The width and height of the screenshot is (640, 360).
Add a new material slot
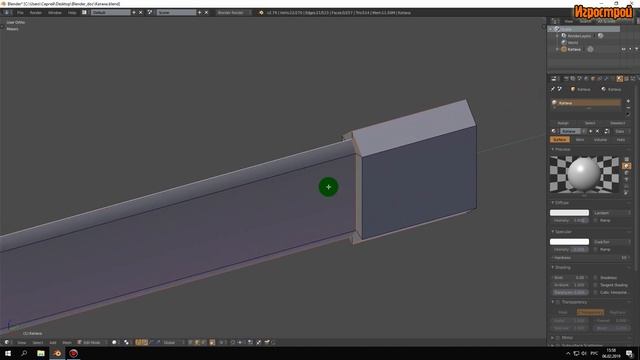point(628,101)
